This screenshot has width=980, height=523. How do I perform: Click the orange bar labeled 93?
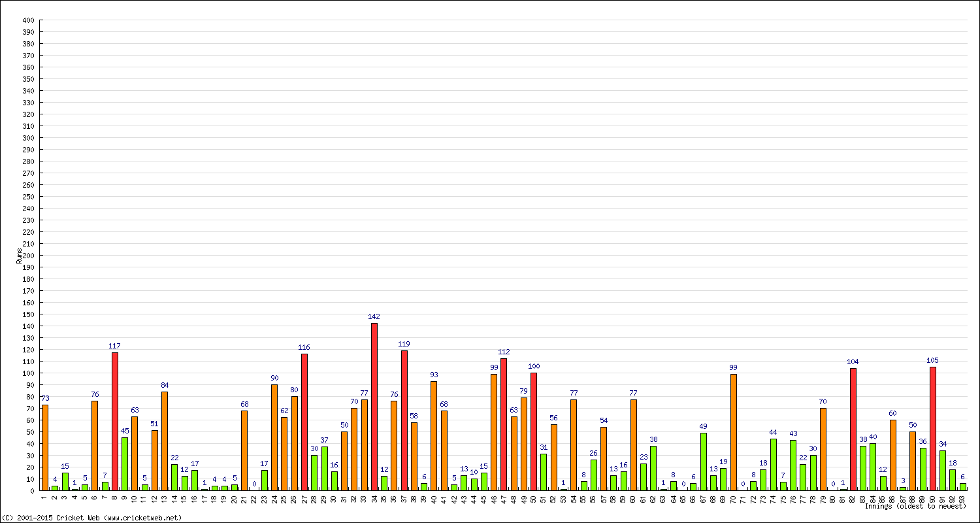(x=434, y=436)
